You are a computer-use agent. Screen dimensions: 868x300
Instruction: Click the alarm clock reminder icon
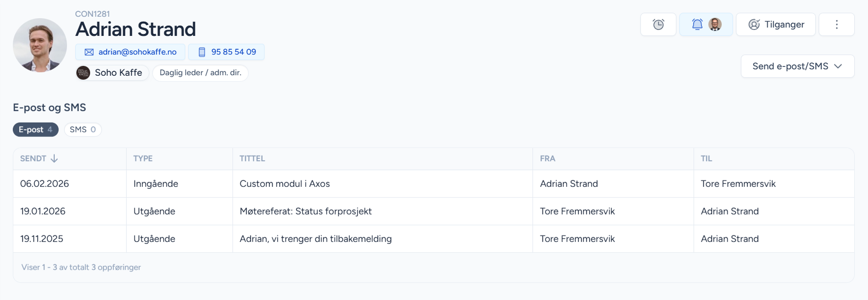click(x=658, y=25)
